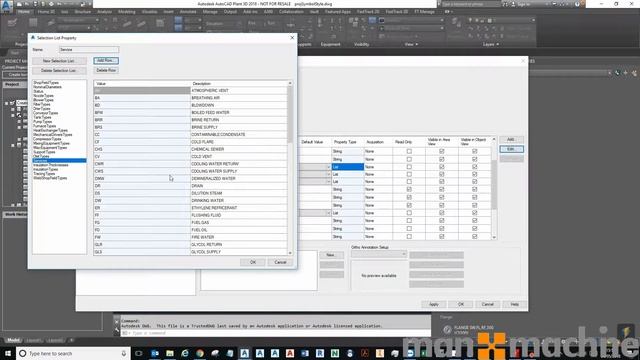Select the BREATHING AIR description cell
The width and height of the screenshot is (640, 360).
tap(239, 98)
